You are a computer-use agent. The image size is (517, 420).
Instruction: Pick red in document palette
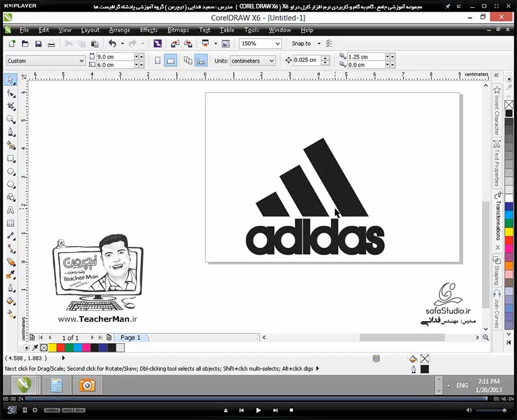click(x=61, y=348)
